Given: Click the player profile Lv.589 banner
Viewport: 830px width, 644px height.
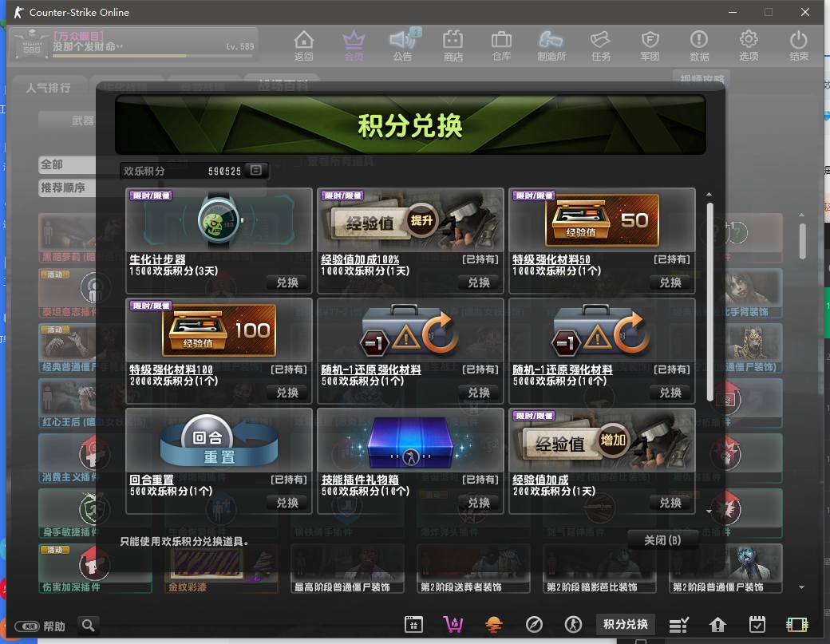Looking at the screenshot, I should pos(134,43).
